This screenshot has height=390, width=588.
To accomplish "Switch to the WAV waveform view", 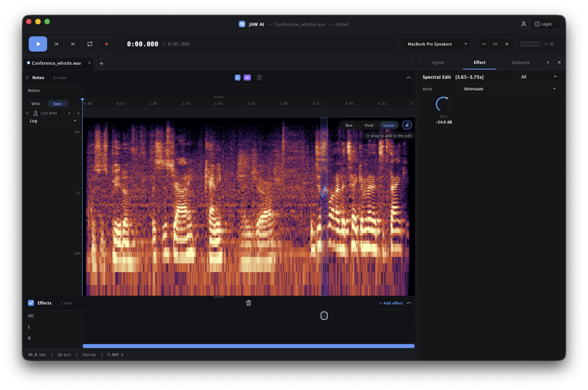I will (36, 103).
